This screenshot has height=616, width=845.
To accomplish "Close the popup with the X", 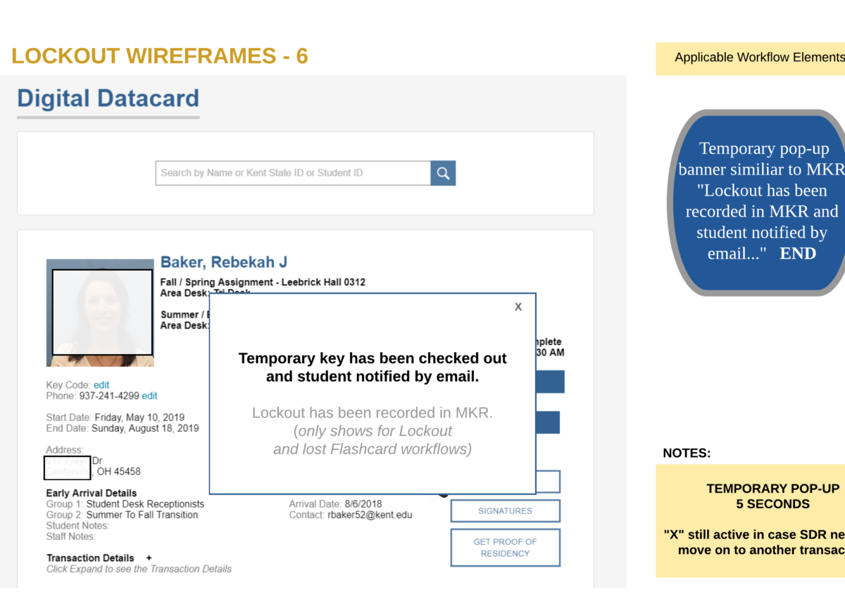I will click(x=518, y=307).
